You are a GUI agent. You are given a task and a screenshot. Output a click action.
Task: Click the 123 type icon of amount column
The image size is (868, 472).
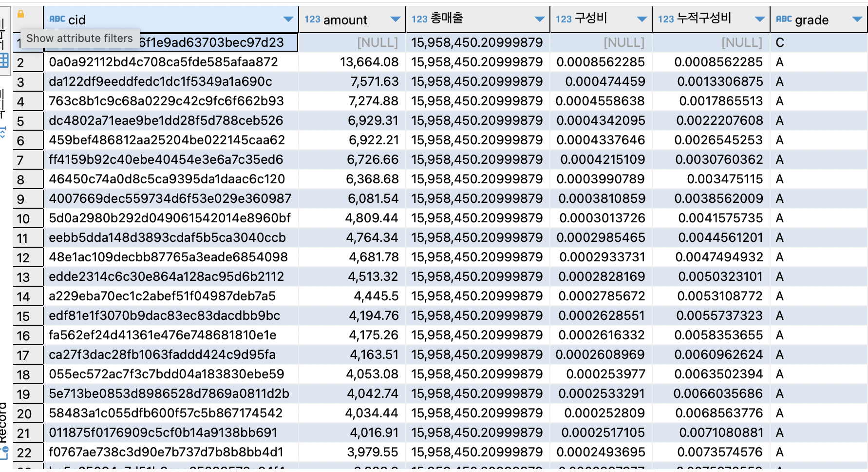point(312,19)
